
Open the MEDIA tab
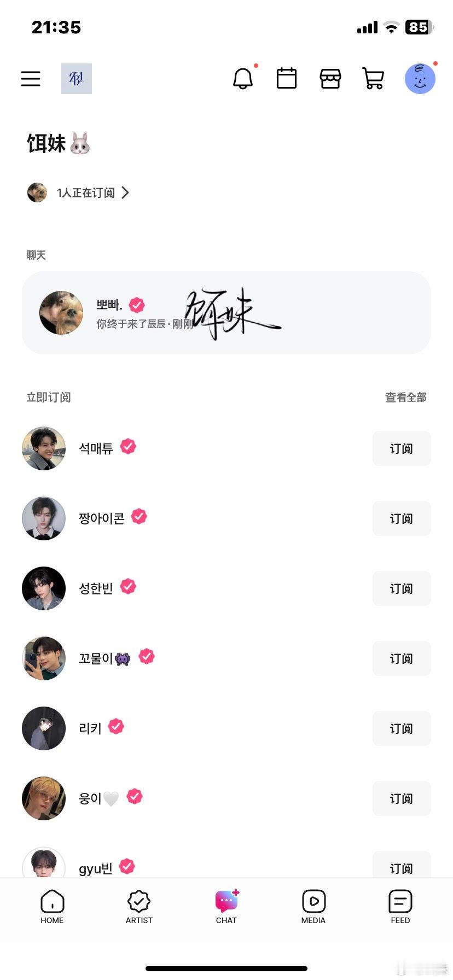click(313, 907)
